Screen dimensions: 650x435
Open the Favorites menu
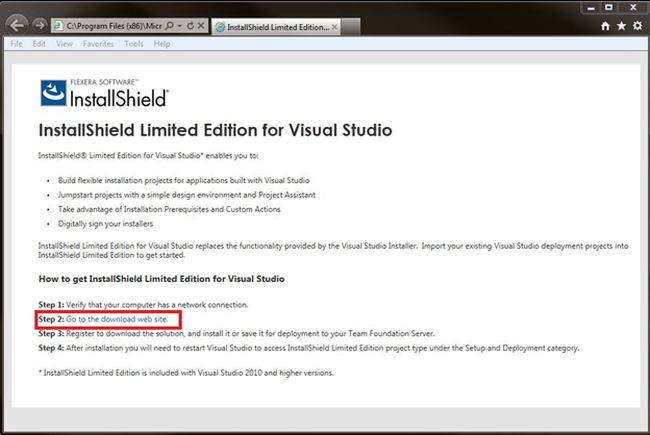pyautogui.click(x=98, y=44)
